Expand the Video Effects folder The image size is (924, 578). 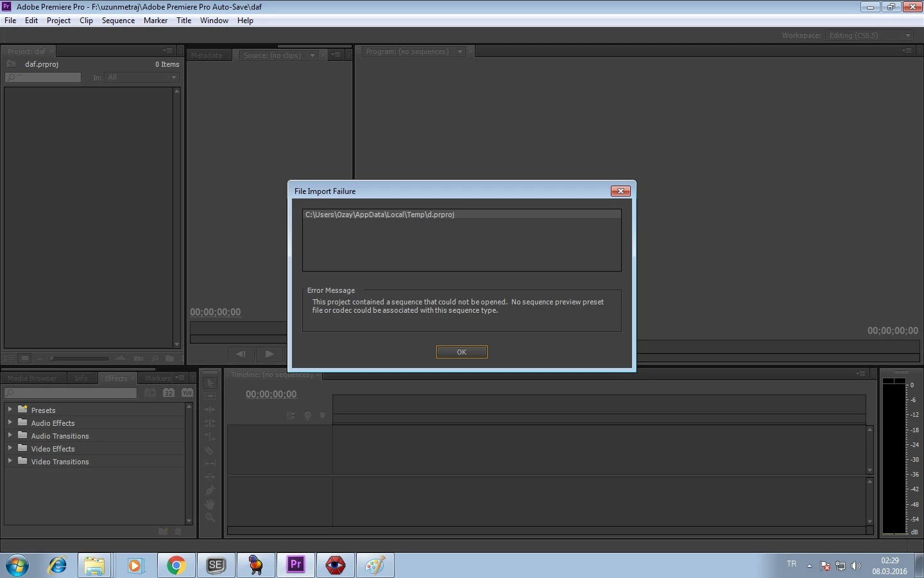[x=10, y=448]
